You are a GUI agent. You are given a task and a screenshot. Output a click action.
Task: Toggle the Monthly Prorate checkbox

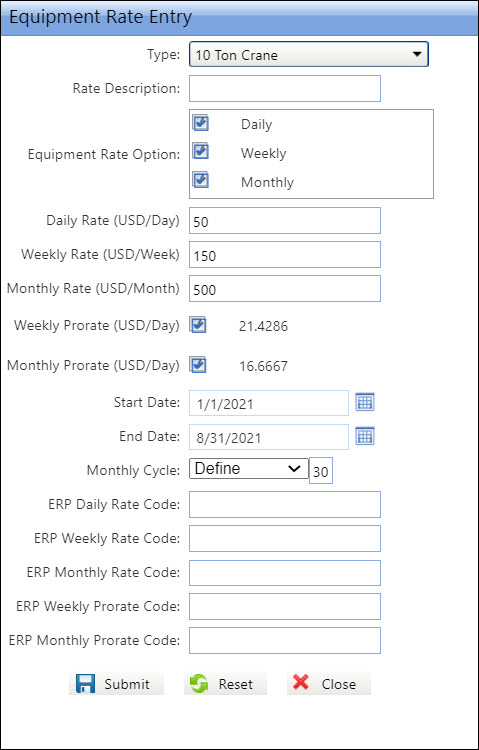point(198,365)
